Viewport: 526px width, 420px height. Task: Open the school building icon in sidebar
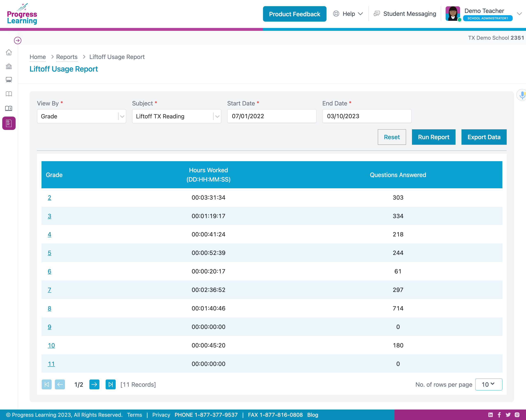(9, 66)
